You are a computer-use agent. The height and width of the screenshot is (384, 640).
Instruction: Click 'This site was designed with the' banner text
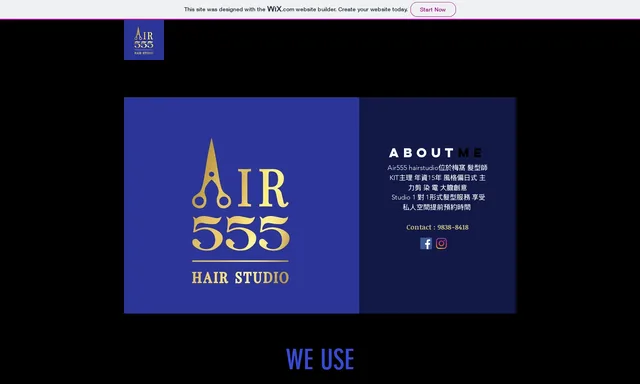(224, 9)
